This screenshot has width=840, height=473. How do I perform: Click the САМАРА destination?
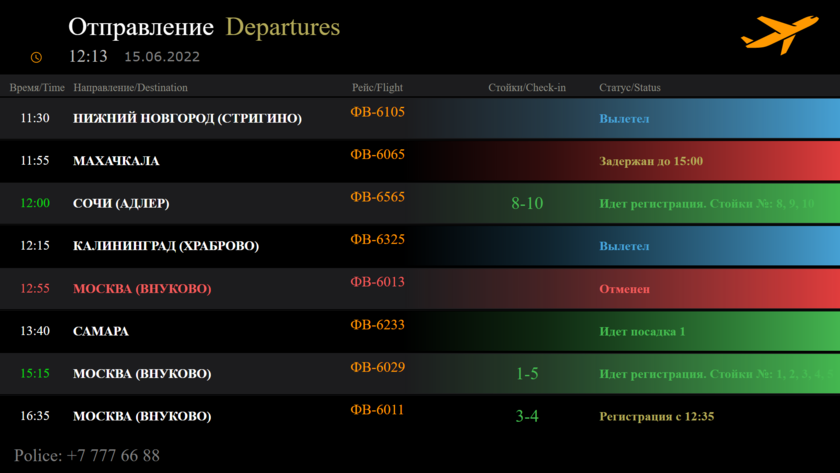pos(101,332)
